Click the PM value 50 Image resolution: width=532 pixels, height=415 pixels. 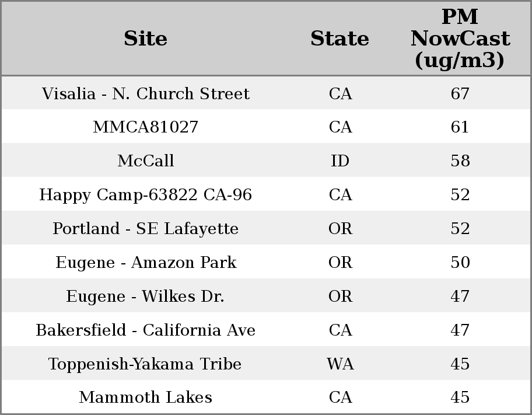pos(460,263)
